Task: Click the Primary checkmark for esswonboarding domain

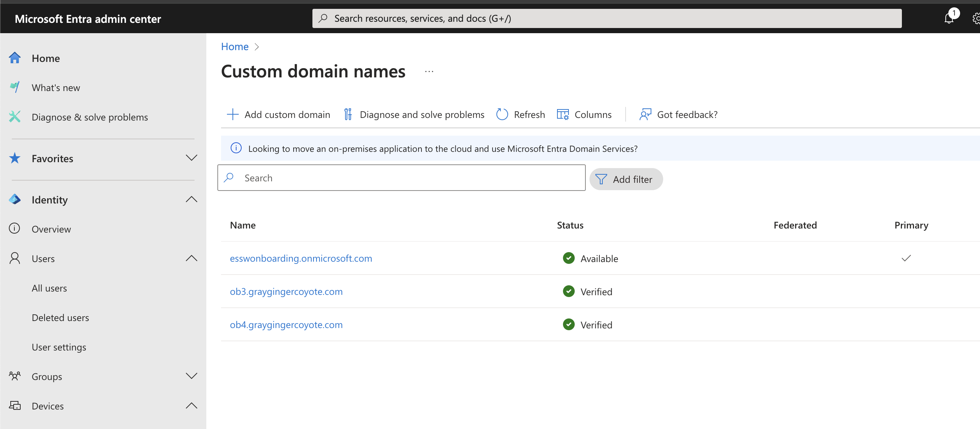Action: click(x=906, y=258)
